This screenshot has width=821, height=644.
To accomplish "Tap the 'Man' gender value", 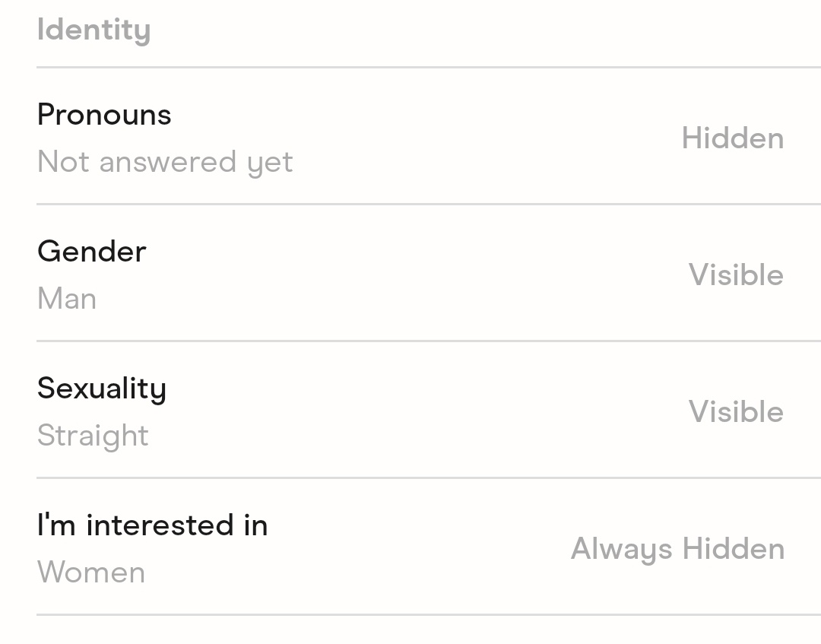I will point(67,299).
